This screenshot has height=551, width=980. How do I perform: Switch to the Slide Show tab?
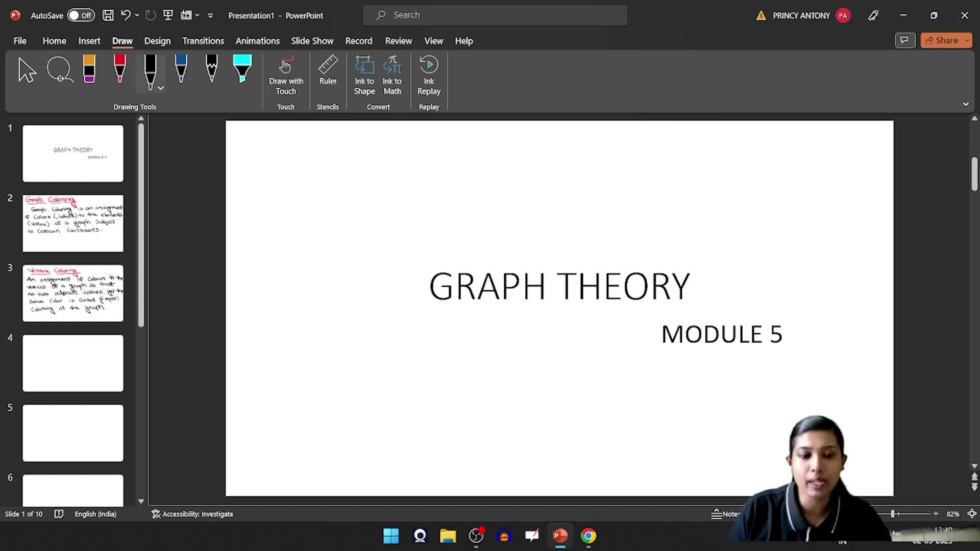(312, 41)
